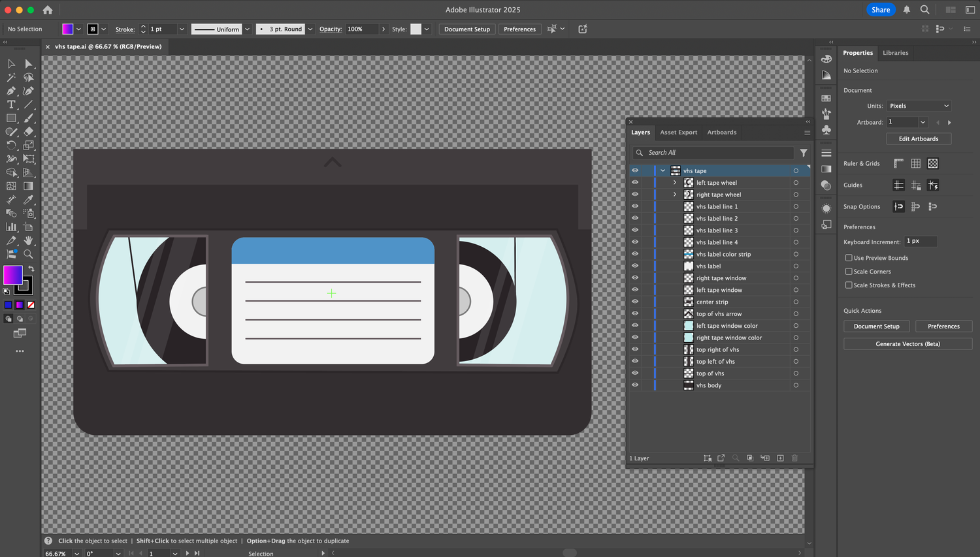Select the Type tool
Image resolution: width=980 pixels, height=557 pixels.
pos(11,104)
